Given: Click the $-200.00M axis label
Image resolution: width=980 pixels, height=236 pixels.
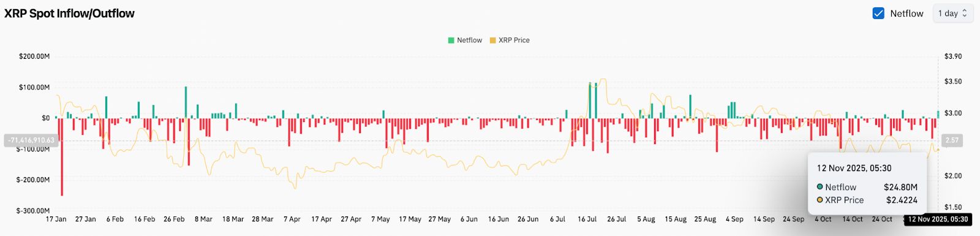Looking at the screenshot, I should click(x=33, y=180).
